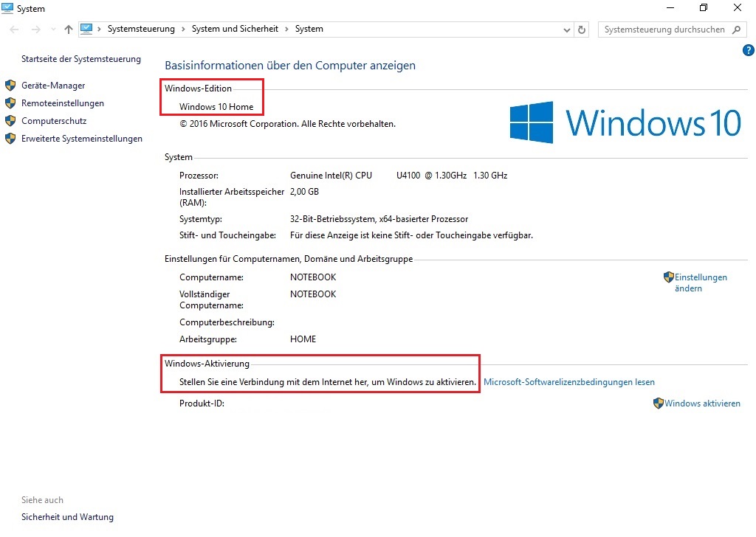Screen dimensions: 756x537
Task: Read Microsoft-Softwarelizenzbedingungen link
Action: [568, 382]
